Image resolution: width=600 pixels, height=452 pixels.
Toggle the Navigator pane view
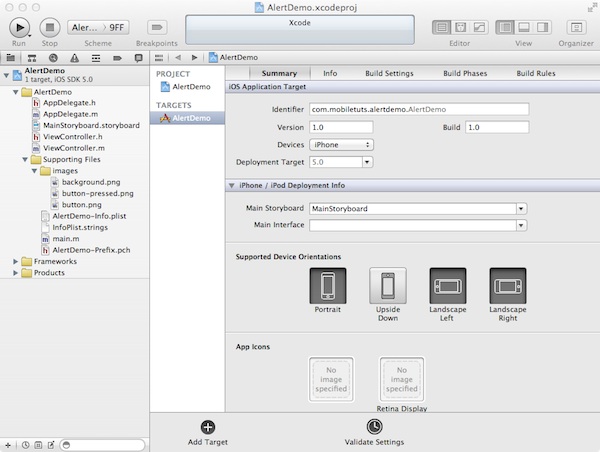[x=505, y=28]
